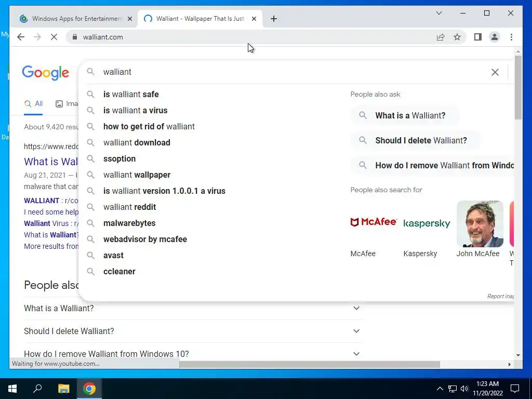Screen dimensions: 532x399
Task: Stop page loading with the X button
Action: 54,37
